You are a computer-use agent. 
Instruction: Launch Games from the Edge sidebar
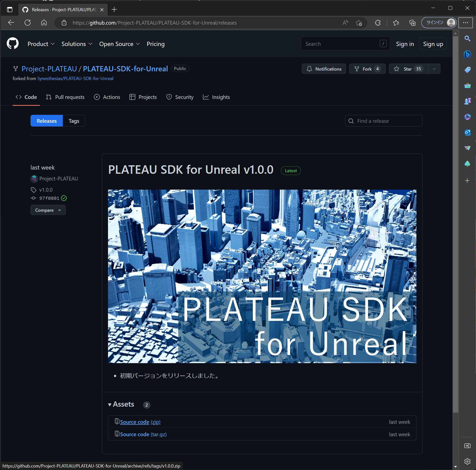pyautogui.click(x=468, y=101)
